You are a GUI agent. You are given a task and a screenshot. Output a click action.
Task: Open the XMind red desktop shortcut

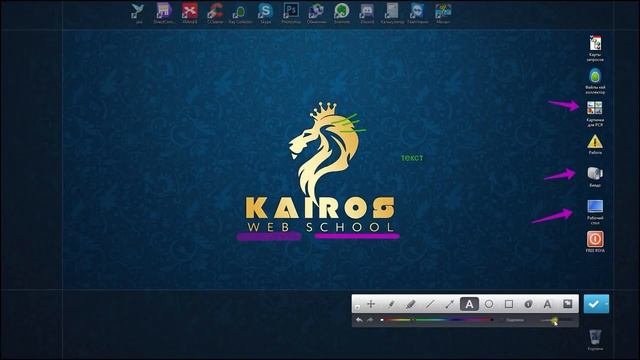[190, 12]
